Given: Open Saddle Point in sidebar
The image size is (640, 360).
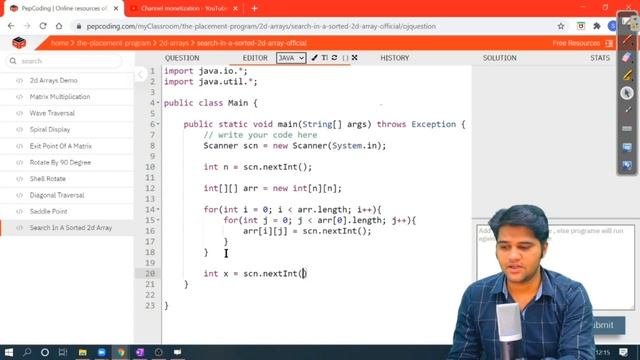Looking at the screenshot, I should coord(48,211).
